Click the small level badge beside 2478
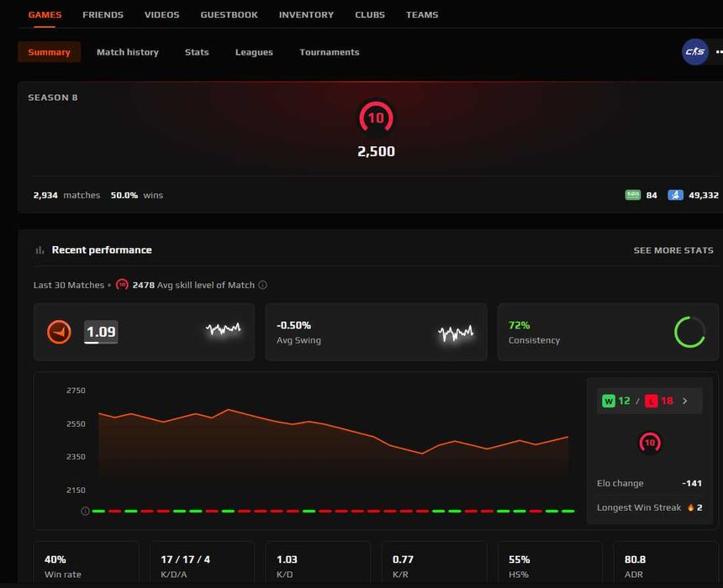The height and width of the screenshot is (588, 723). click(122, 285)
